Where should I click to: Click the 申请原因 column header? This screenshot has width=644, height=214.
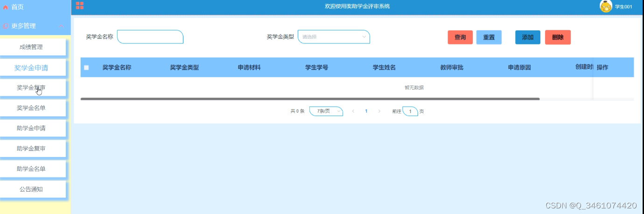pyautogui.click(x=519, y=68)
